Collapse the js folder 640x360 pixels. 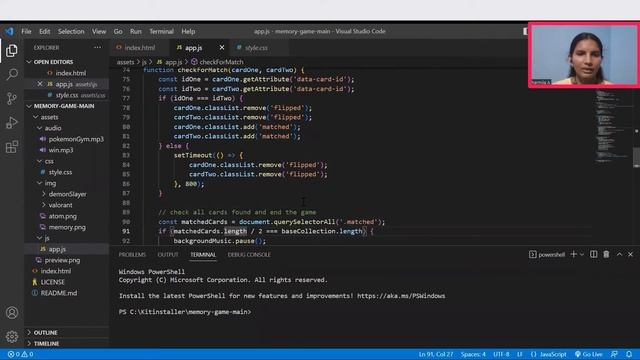click(47, 238)
